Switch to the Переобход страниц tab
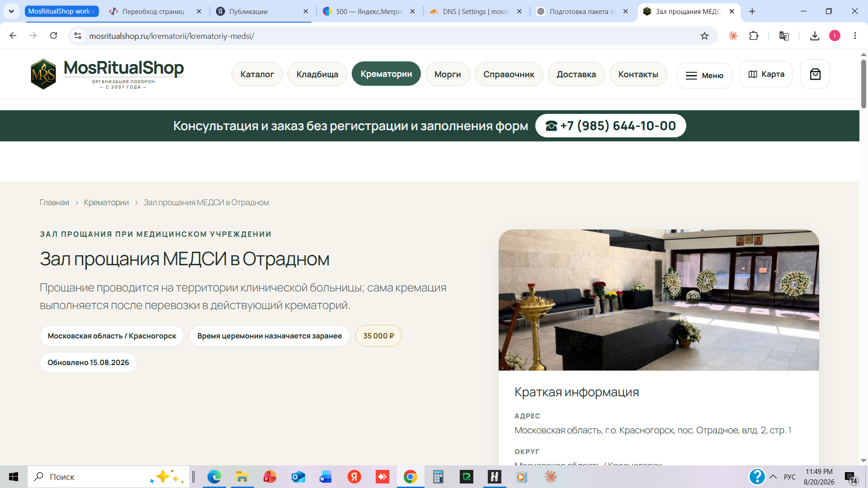This screenshot has width=868, height=488. tap(156, 11)
